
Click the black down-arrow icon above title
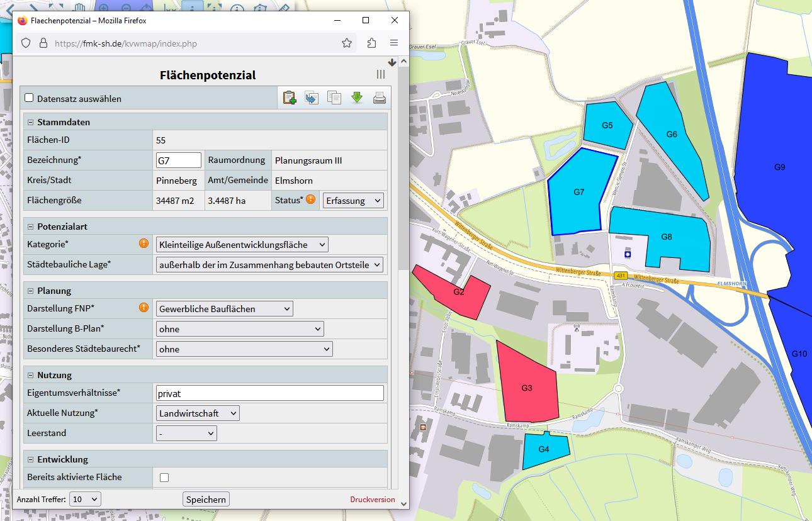tap(392, 62)
